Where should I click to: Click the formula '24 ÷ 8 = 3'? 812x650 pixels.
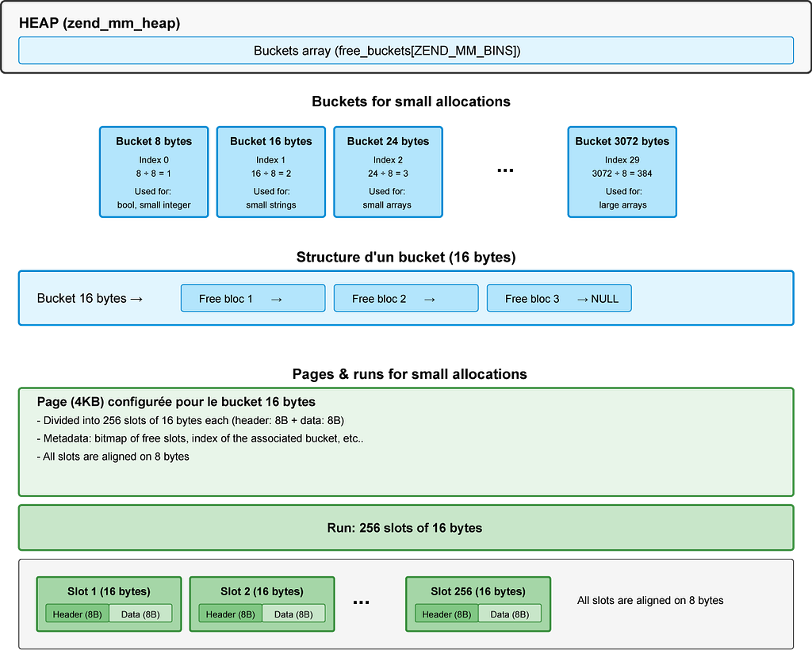(x=388, y=174)
